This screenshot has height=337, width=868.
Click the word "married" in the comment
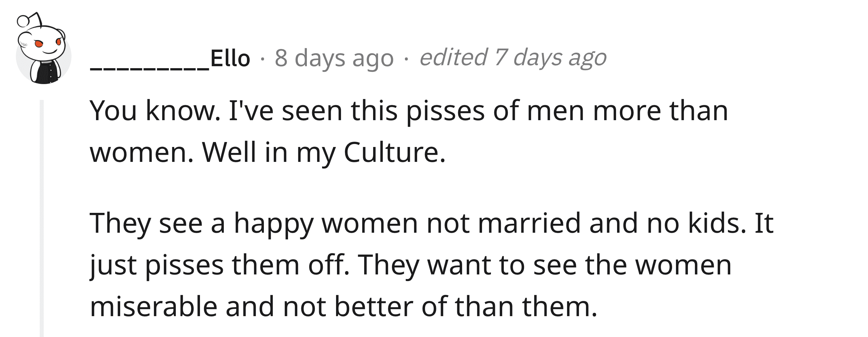tap(529, 223)
